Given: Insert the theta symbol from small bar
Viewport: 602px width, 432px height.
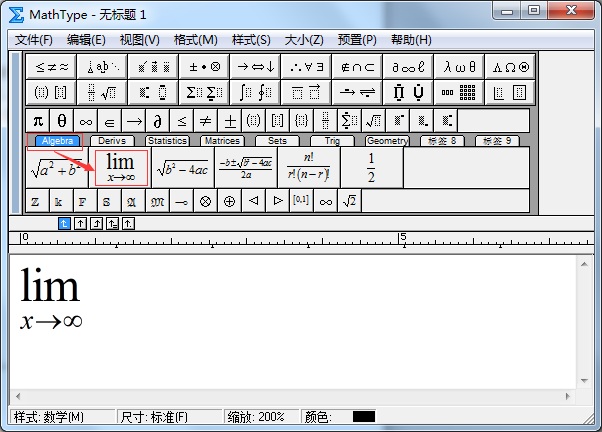Looking at the screenshot, I should [x=62, y=121].
